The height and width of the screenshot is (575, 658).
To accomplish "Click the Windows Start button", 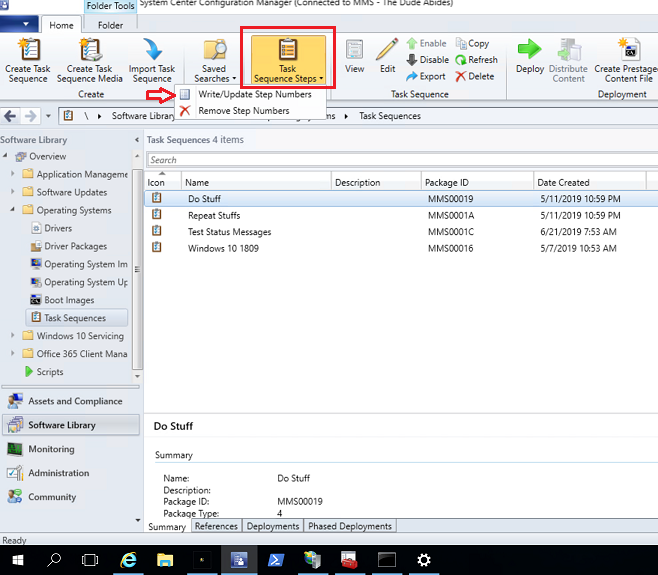I will (18, 560).
